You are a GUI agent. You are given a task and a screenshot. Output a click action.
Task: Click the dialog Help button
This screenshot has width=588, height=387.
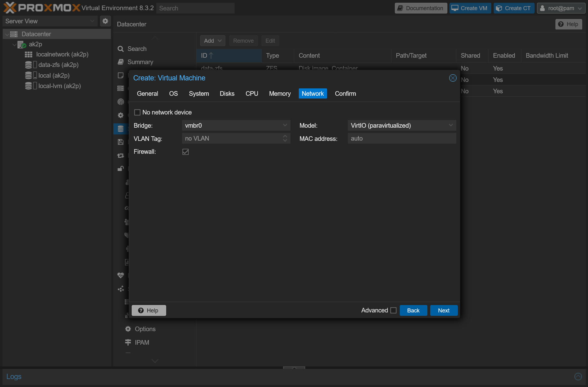(149, 310)
